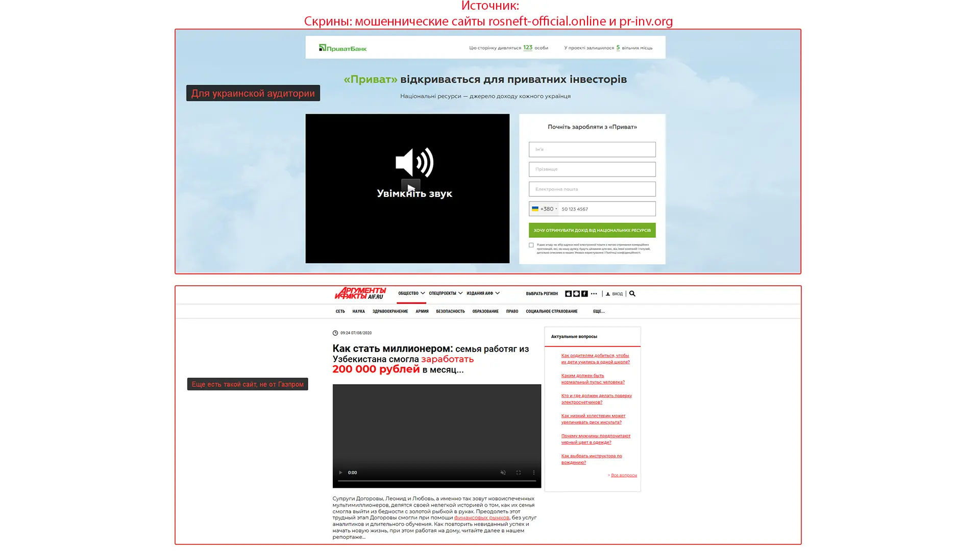Click the speaker icon in the black video

[414, 162]
